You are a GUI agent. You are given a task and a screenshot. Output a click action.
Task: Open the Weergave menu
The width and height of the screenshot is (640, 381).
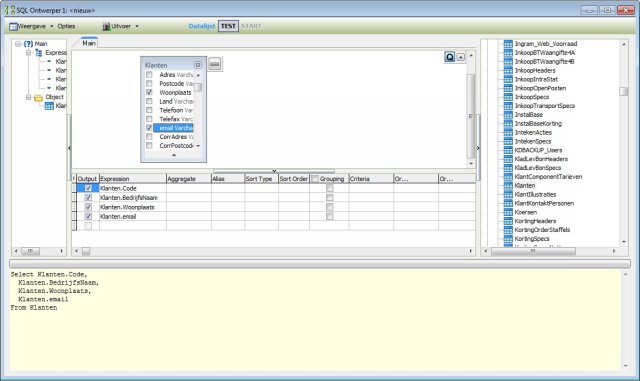31,26
